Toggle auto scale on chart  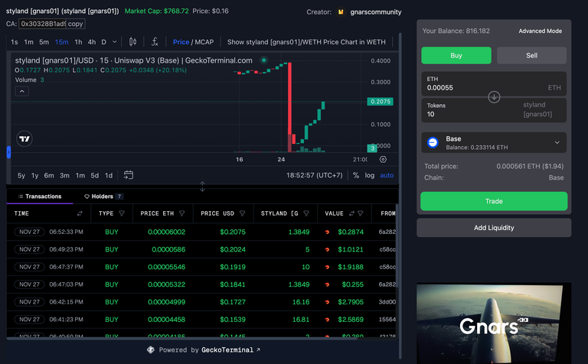(387, 175)
